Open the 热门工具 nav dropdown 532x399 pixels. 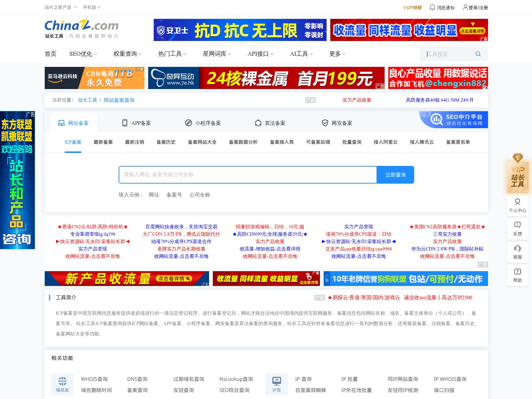pyautogui.click(x=172, y=54)
